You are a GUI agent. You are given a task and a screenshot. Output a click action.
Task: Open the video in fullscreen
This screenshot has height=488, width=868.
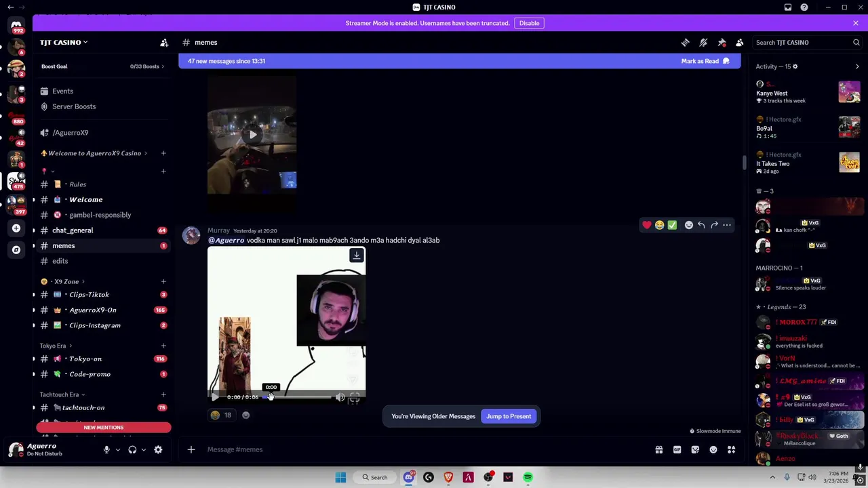[x=355, y=399]
